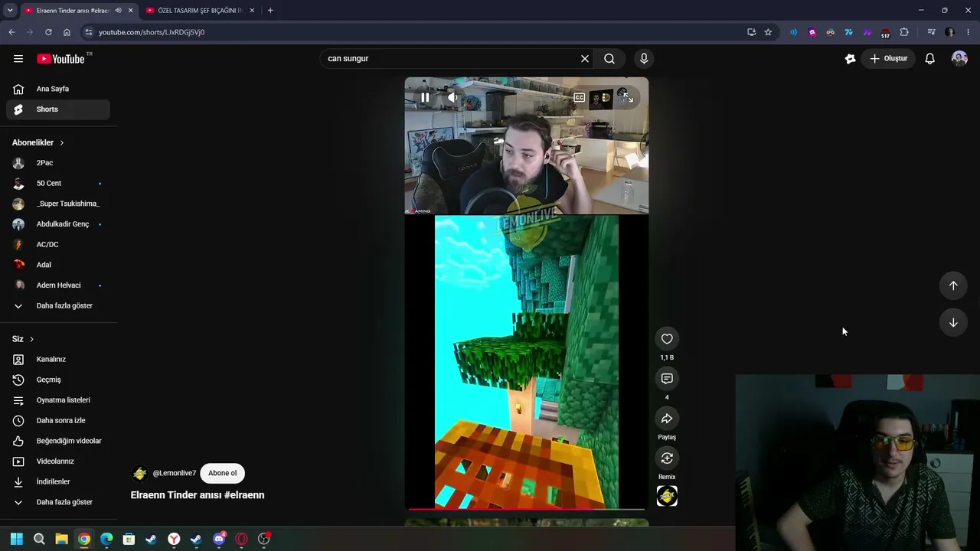The height and width of the screenshot is (551, 980).
Task: Open the Chrome media controls icon
Action: [931, 32]
